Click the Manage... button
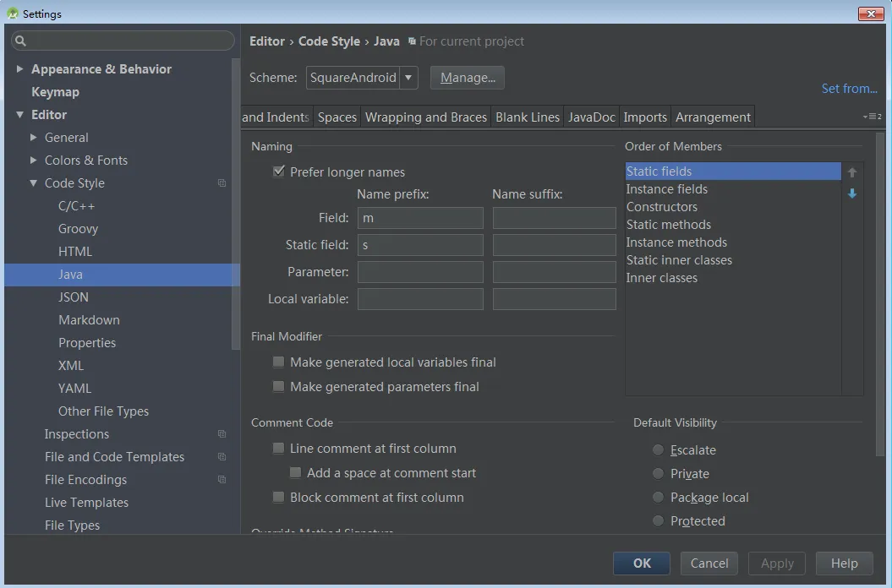This screenshot has height=588, width=892. 468,78
